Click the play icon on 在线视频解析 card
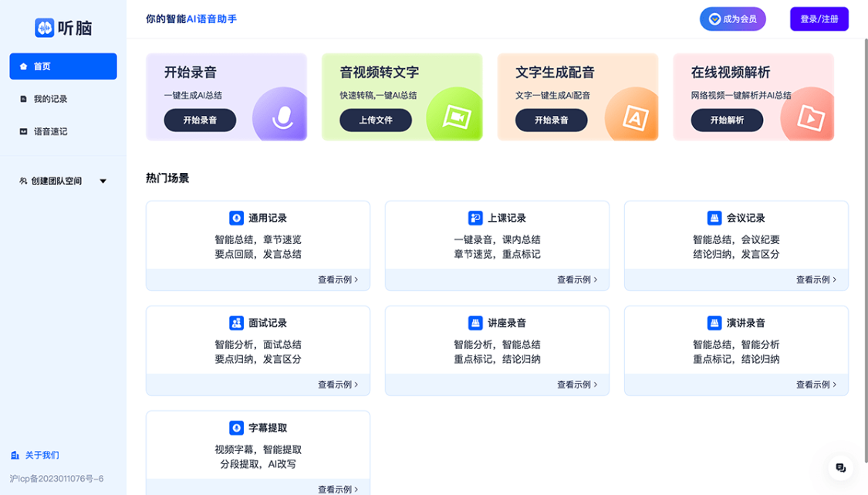The width and height of the screenshot is (868, 495). point(809,118)
